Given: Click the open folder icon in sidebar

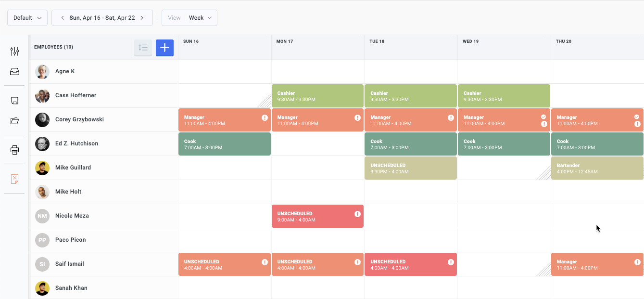Looking at the screenshot, I should [14, 121].
